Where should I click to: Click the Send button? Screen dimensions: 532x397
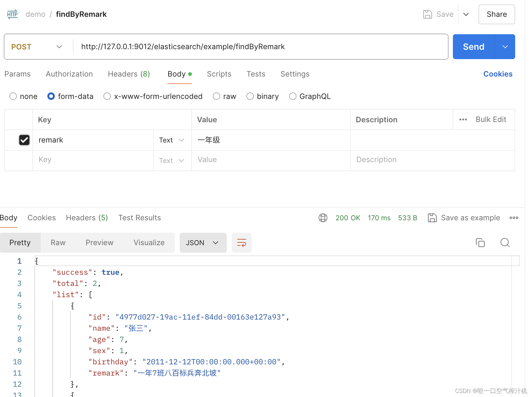pyautogui.click(x=473, y=47)
